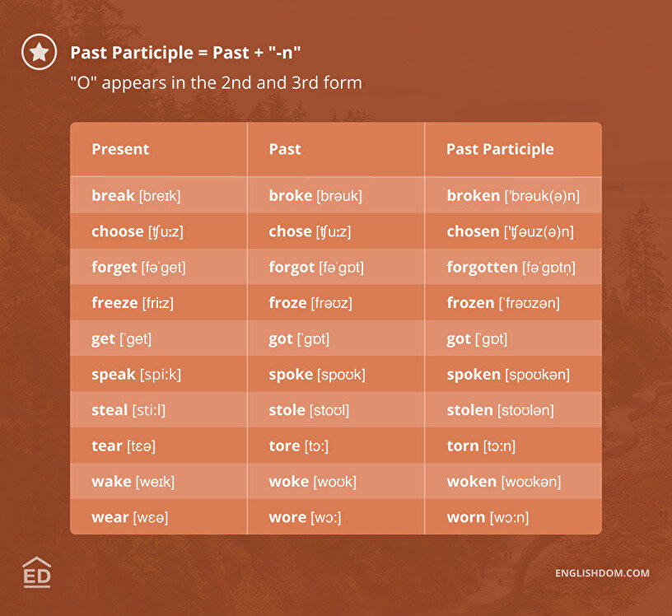Screen dimensions: 672x616
Task: Select the Present column header
Action: click(x=120, y=149)
